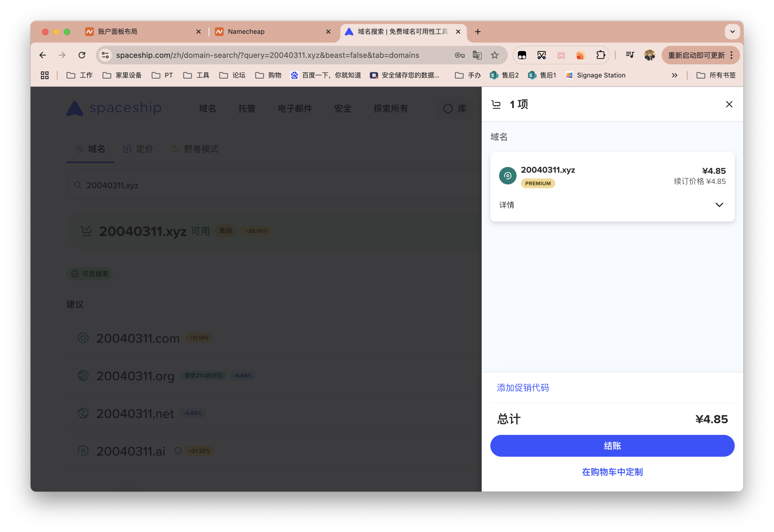Open the 定价 tab
774x532 pixels.
click(x=138, y=149)
